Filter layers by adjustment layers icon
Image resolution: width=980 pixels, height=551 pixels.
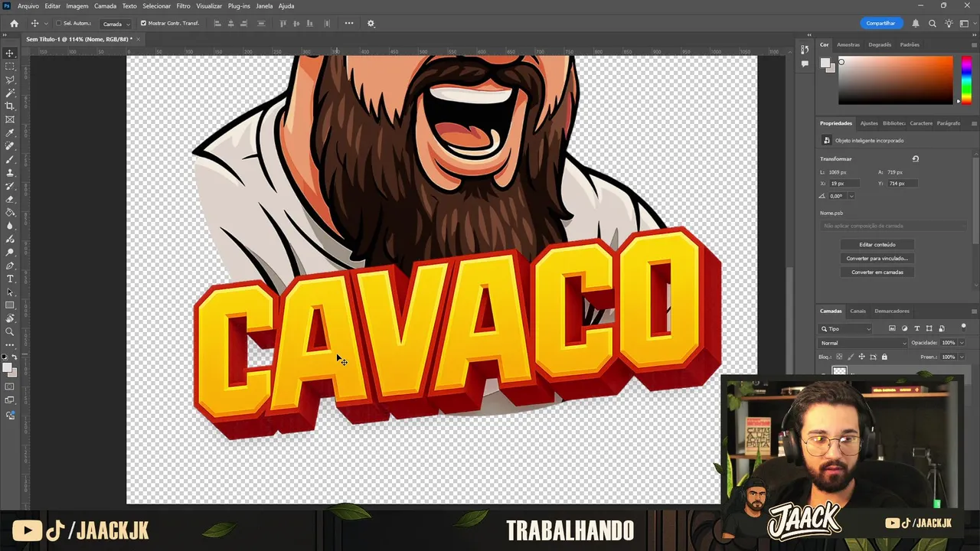tap(904, 328)
